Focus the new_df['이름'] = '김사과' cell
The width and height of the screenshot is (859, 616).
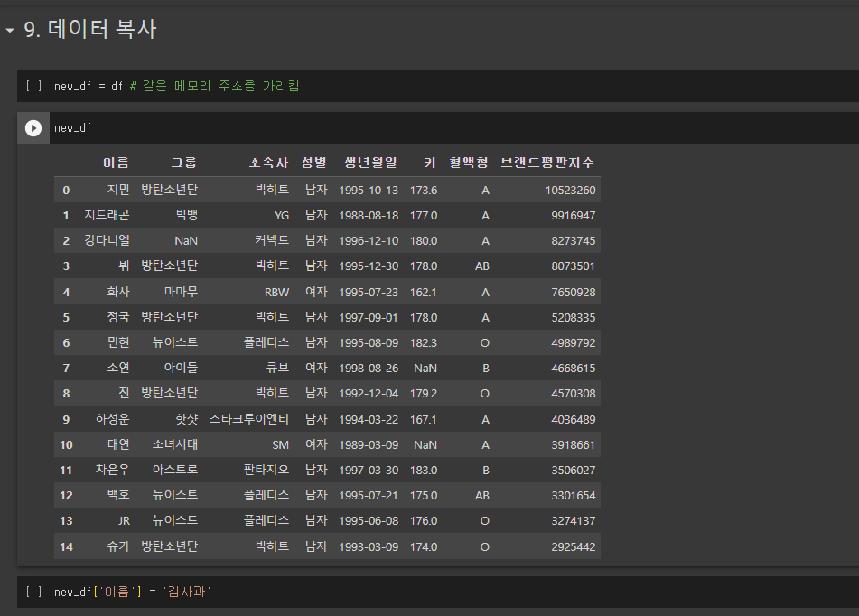pyautogui.click(x=438, y=592)
